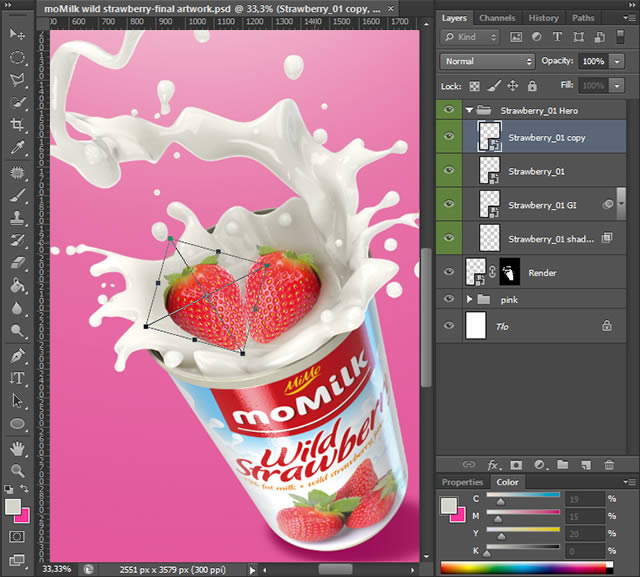Change the screen mode
The height and width of the screenshot is (577, 640).
click(17, 559)
